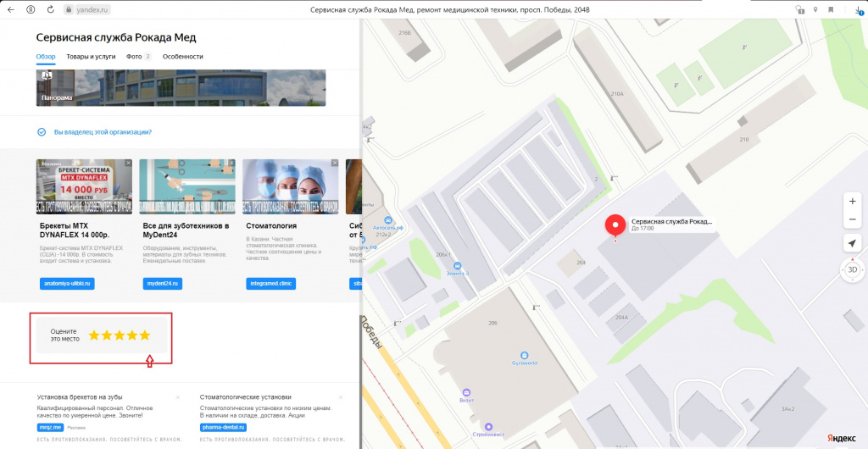868x449 pixels.
Task: Click the lock icon beside yandex.ru
Action: point(69,9)
